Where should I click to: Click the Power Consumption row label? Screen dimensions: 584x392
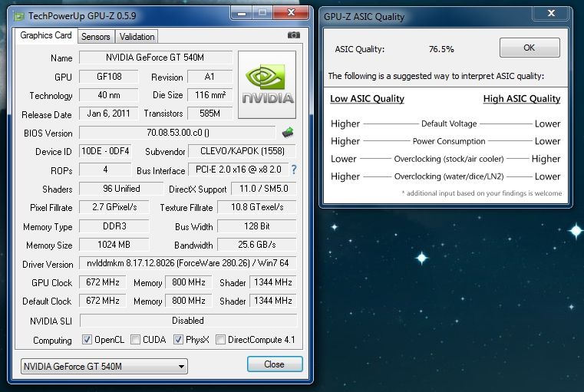coord(449,141)
